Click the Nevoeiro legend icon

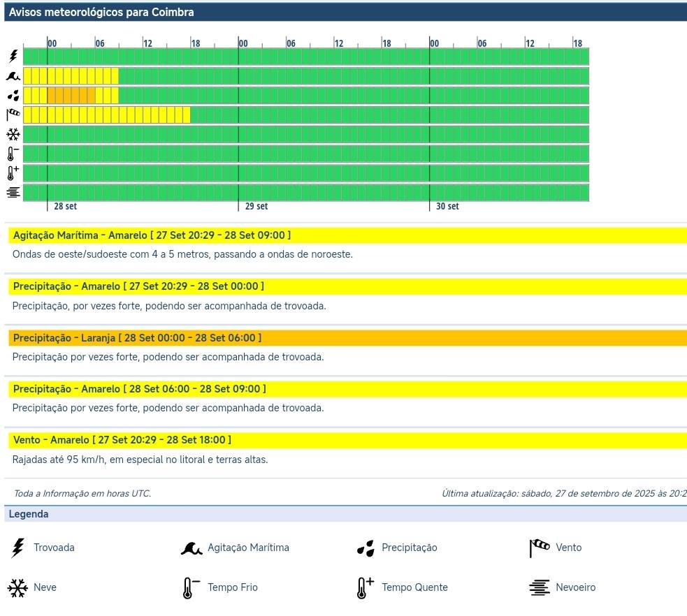point(539,588)
